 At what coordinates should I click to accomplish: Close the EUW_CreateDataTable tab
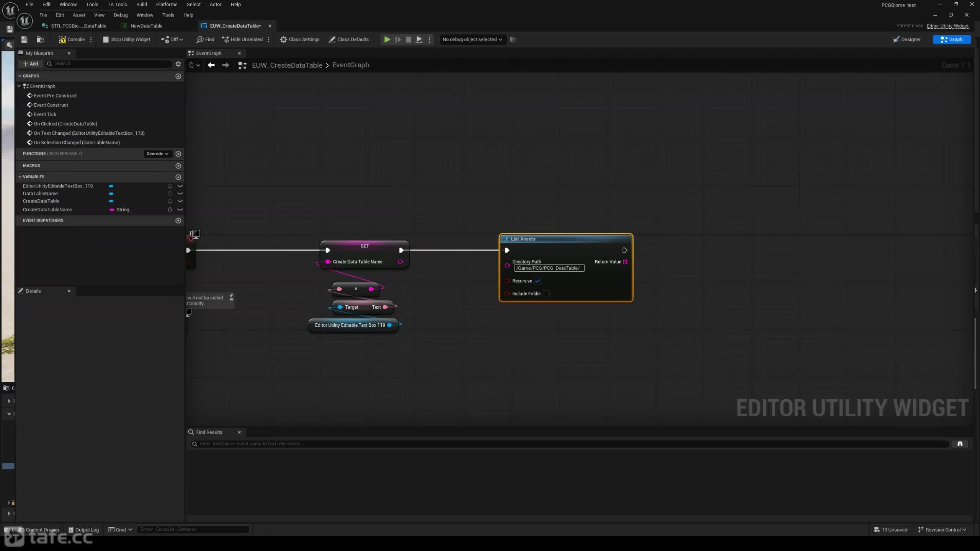pos(269,26)
